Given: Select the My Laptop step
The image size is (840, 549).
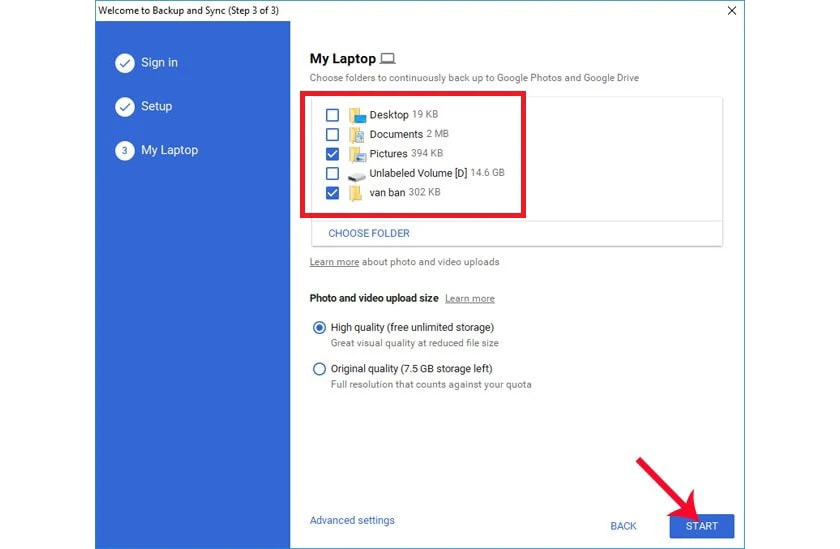Looking at the screenshot, I should coord(169,150).
